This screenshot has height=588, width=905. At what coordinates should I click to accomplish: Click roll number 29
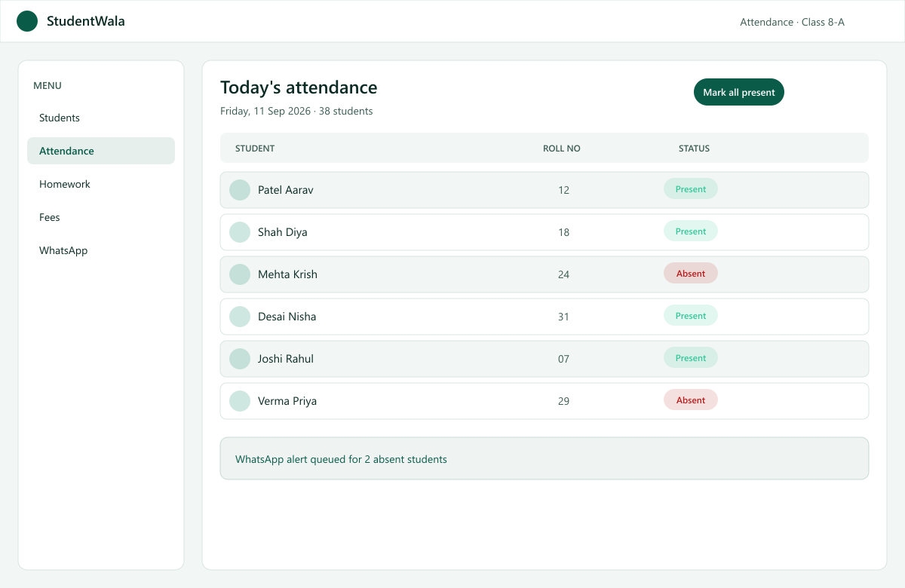click(x=563, y=401)
